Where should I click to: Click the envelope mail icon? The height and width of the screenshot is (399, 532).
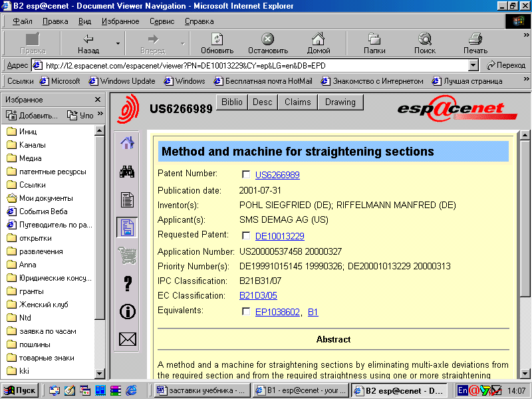coord(128,339)
